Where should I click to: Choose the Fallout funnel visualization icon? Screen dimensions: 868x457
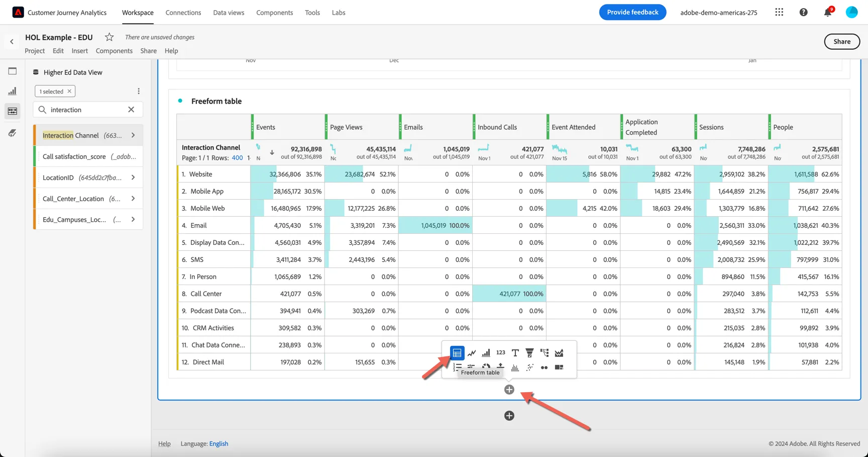(529, 353)
